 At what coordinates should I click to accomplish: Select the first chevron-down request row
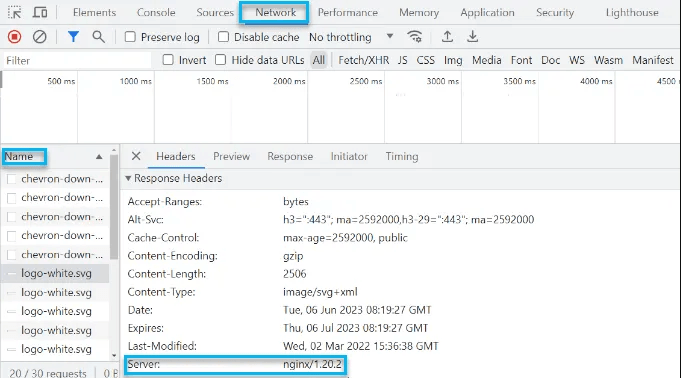(x=56, y=179)
